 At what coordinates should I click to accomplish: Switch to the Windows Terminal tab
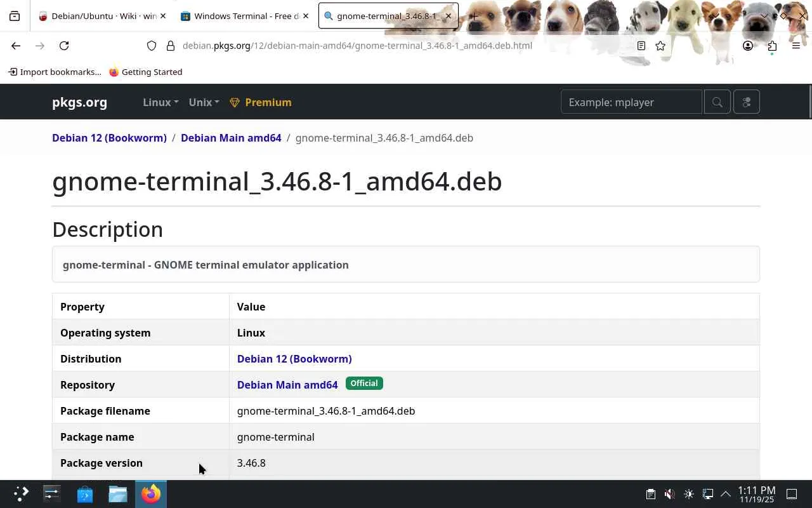tap(244, 16)
